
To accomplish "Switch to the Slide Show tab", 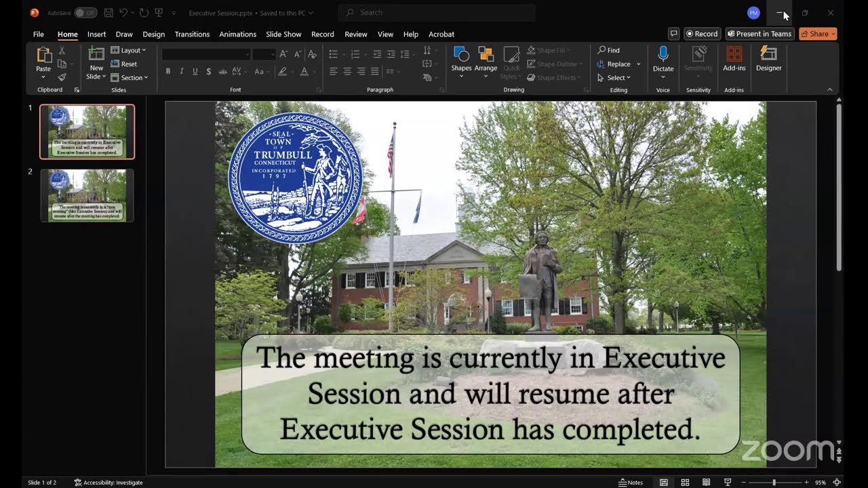I will click(283, 34).
